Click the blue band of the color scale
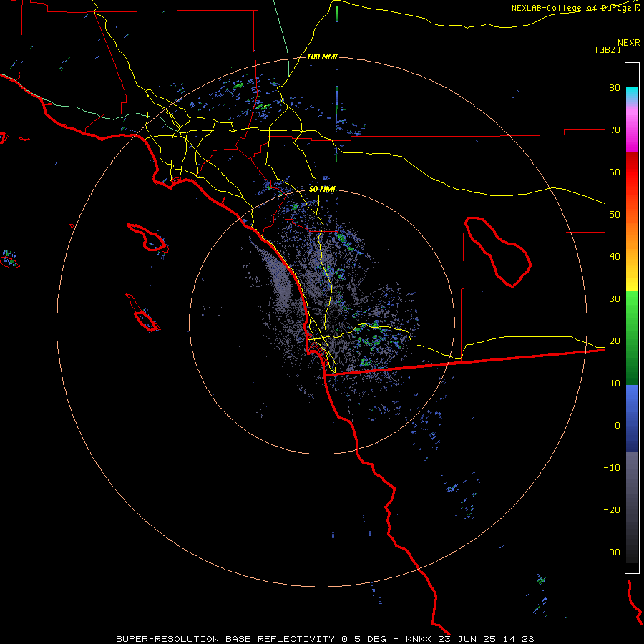This screenshot has width=644, height=644. (x=632, y=418)
